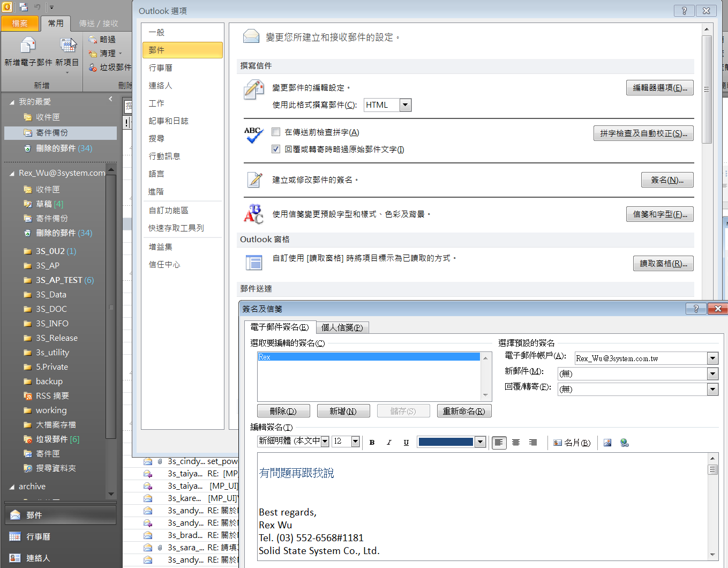Click inside the signature edit text area
Image resolution: width=728 pixels, height=568 pixels.
[482, 506]
